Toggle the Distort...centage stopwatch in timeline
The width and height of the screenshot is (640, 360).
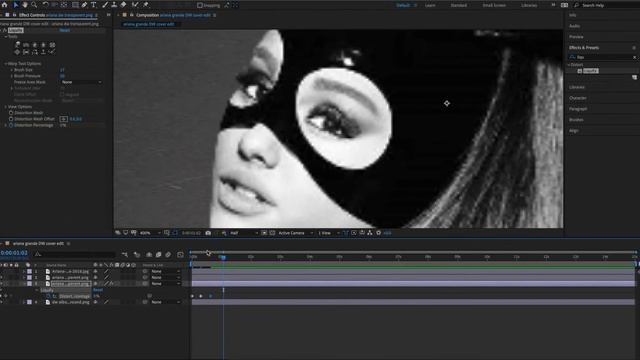(x=48, y=296)
